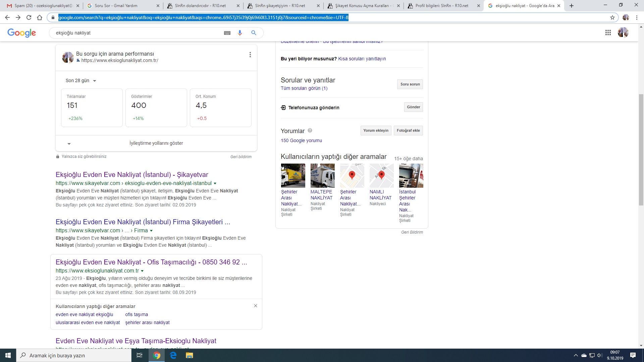The image size is (644, 362).
Task: Click the Google logo
Action: click(21, 33)
